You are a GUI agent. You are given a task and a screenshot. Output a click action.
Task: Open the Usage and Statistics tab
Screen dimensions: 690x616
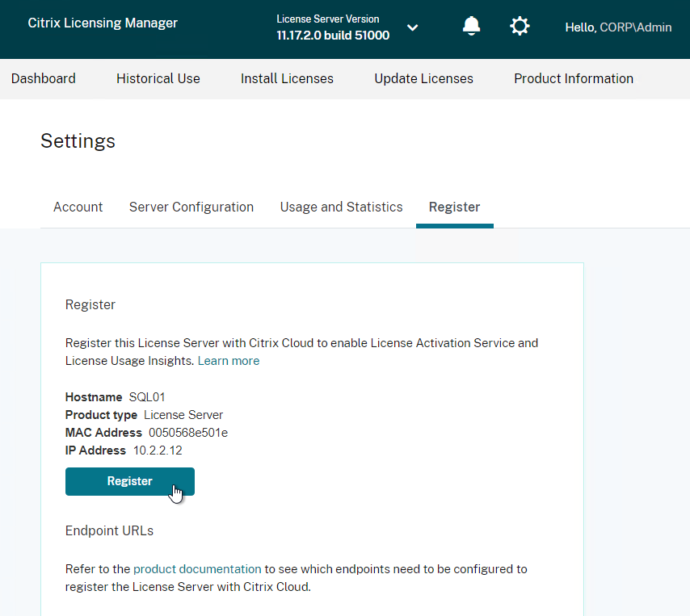(x=341, y=207)
